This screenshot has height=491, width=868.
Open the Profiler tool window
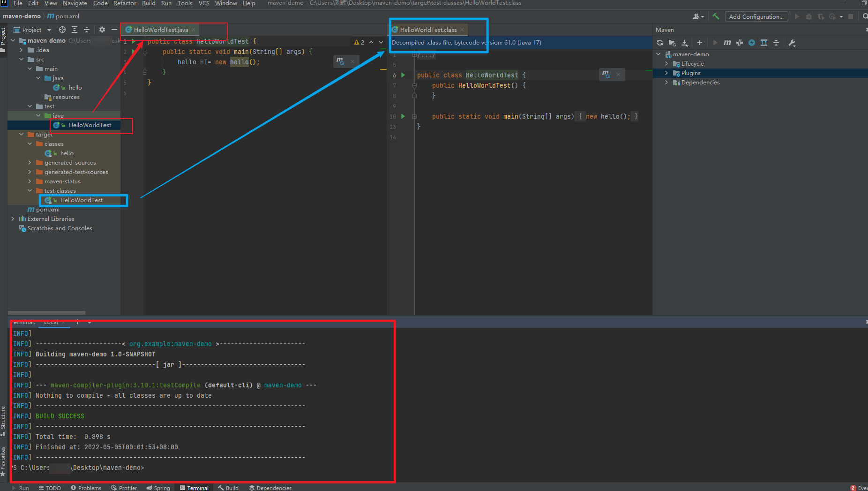124,488
